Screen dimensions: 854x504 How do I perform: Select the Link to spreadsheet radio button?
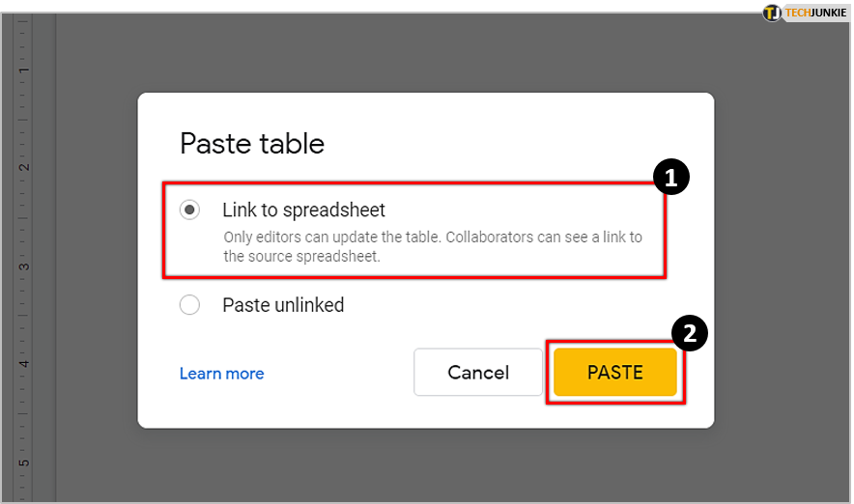pos(189,210)
